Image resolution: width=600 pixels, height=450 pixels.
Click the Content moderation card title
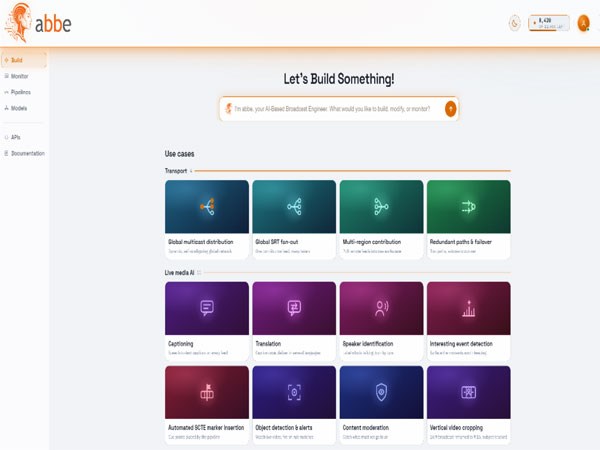pos(365,427)
